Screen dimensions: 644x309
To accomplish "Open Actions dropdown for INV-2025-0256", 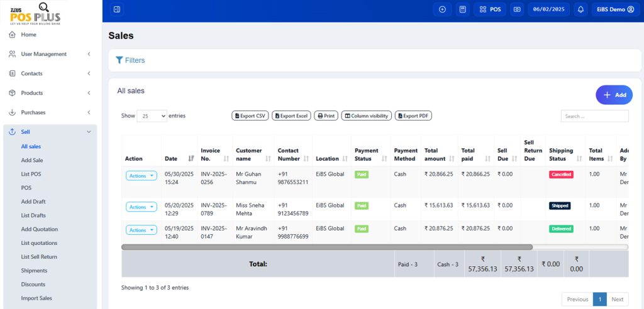I will tap(142, 176).
